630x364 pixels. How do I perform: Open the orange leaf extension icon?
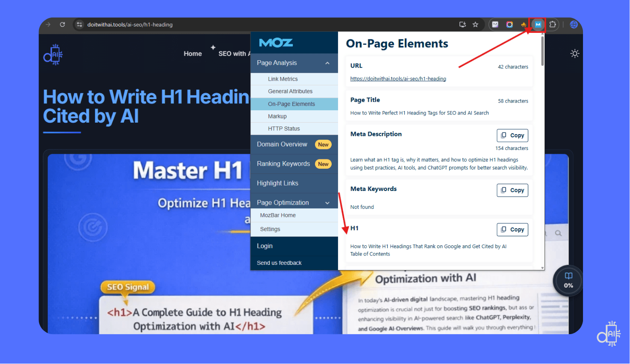click(524, 25)
